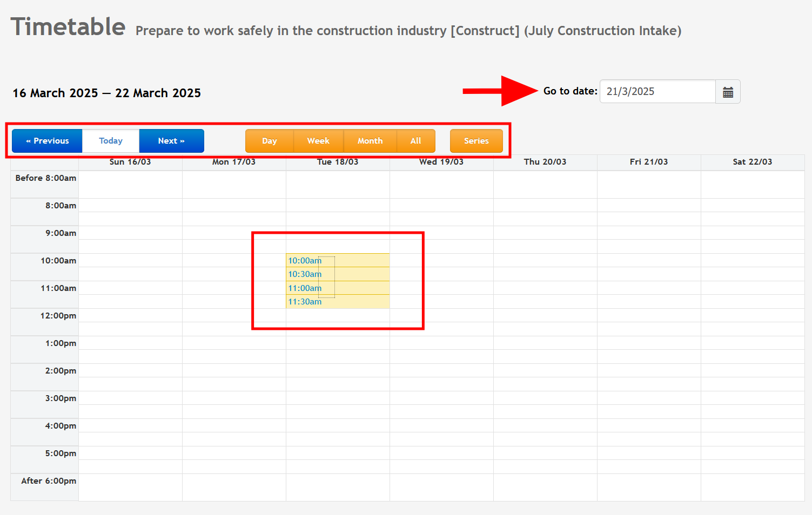This screenshot has width=812, height=515.
Task: Open the calendar date picker icon
Action: pyautogui.click(x=728, y=92)
